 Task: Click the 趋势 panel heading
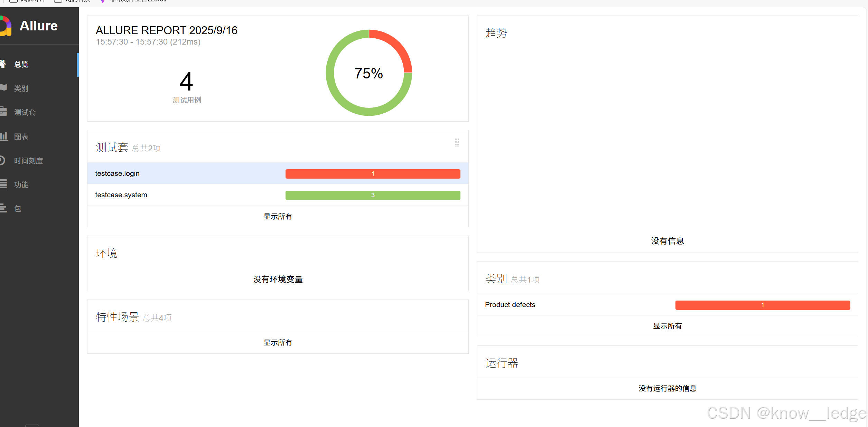point(495,33)
